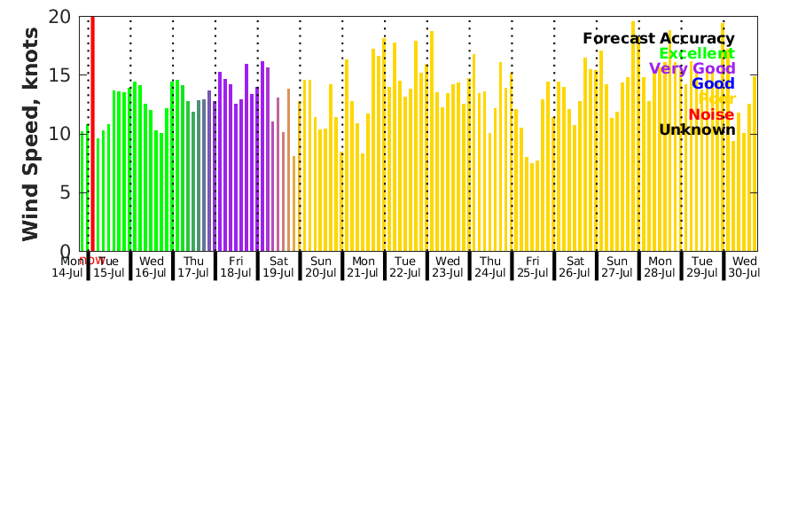Click the blue 'Good' legend entry
This screenshot has height=532, width=798.
713,83
